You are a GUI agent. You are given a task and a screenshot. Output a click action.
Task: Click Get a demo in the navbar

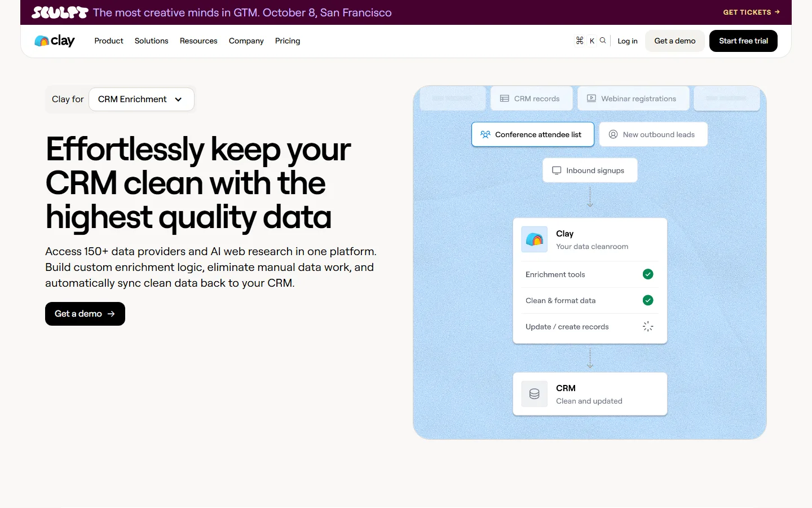coord(675,41)
